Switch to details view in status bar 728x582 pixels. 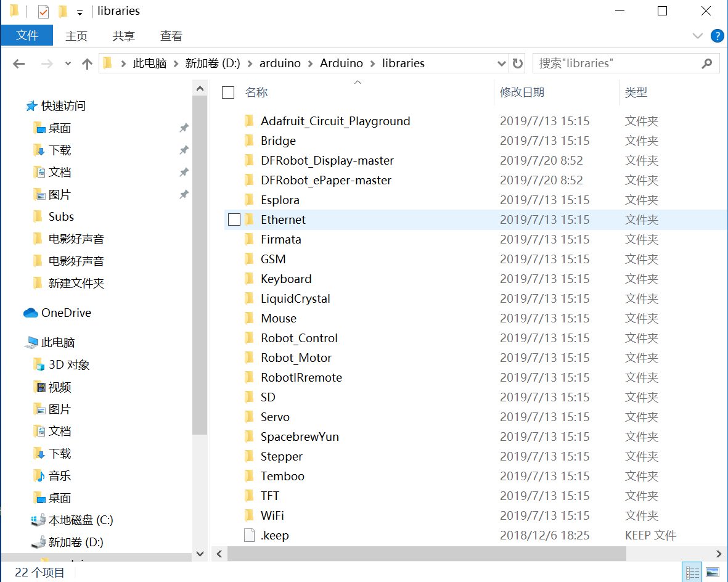pyautogui.click(x=692, y=573)
